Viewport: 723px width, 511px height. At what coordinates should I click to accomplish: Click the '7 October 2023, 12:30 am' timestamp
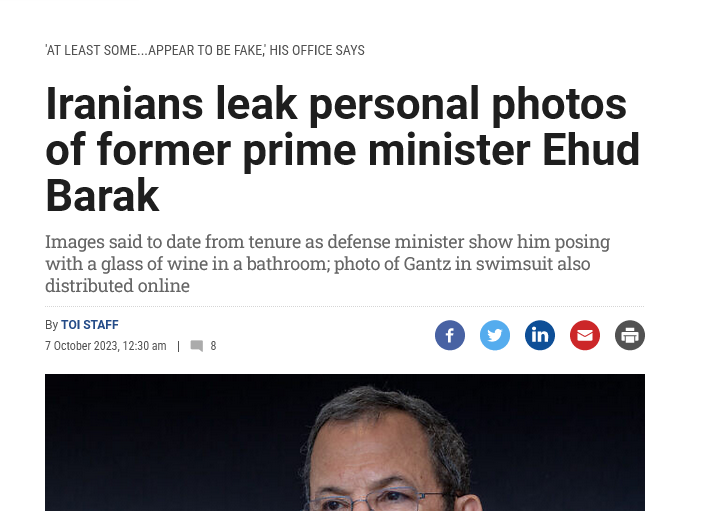106,346
